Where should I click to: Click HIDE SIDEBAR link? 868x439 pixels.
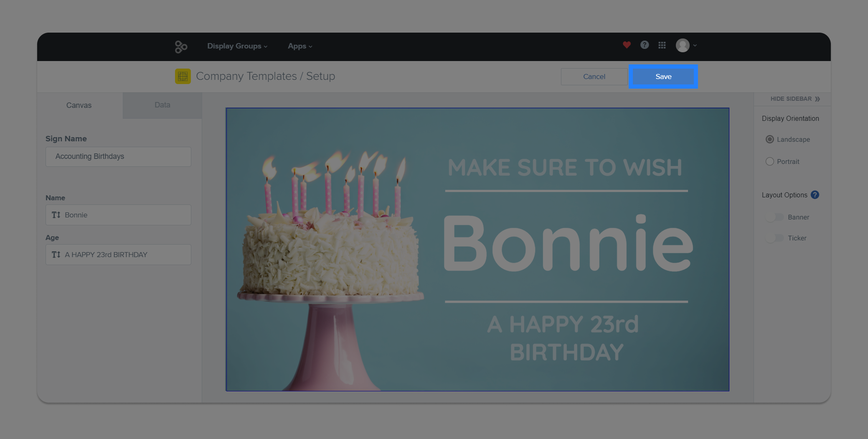tap(795, 99)
